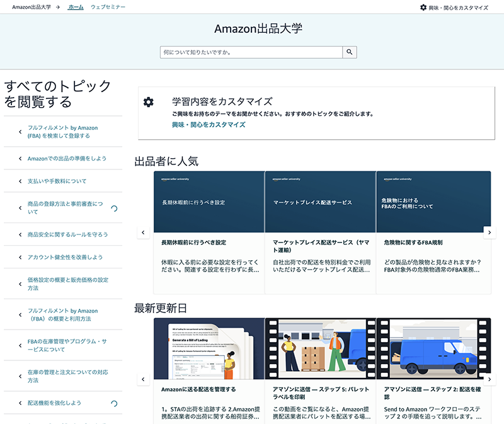Open the マーケットプレイス配送サービス blue thumbnail
The width and height of the screenshot is (504, 424).
[321, 202]
